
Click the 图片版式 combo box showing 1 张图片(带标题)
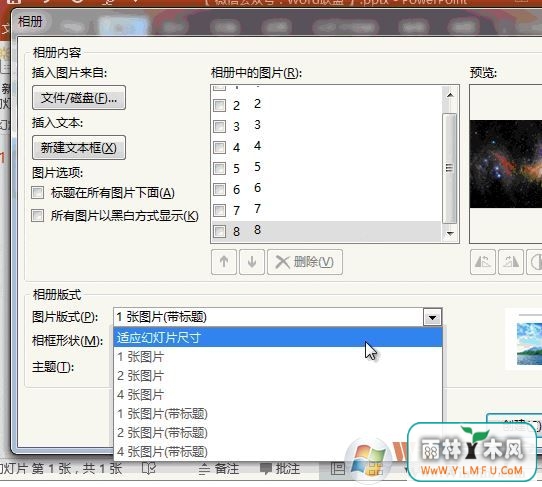pyautogui.click(x=278, y=317)
